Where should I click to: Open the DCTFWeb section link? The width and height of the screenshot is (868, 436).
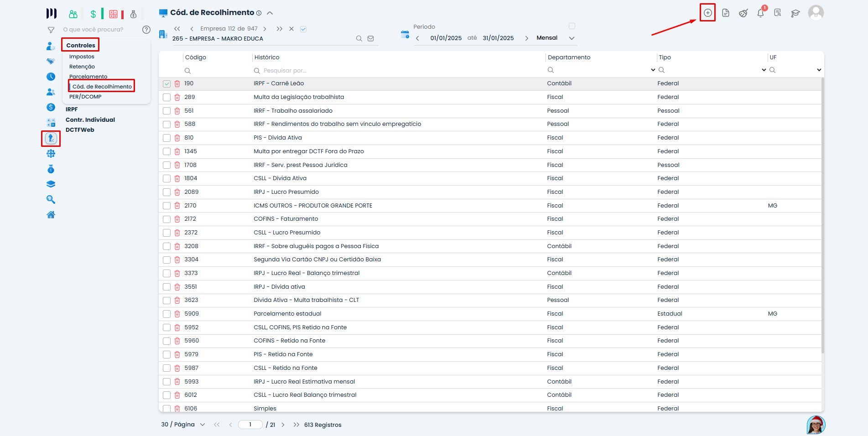80,130
